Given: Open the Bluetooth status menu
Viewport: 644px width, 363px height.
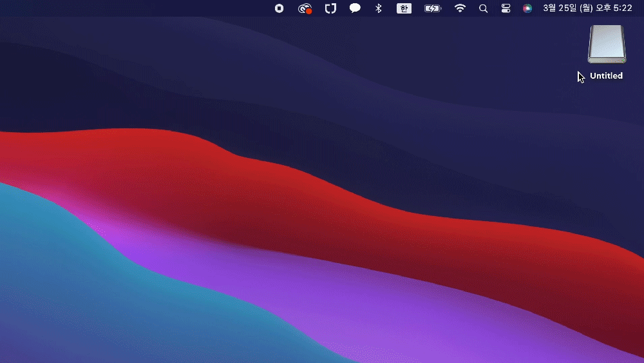Looking at the screenshot, I should pos(379,8).
